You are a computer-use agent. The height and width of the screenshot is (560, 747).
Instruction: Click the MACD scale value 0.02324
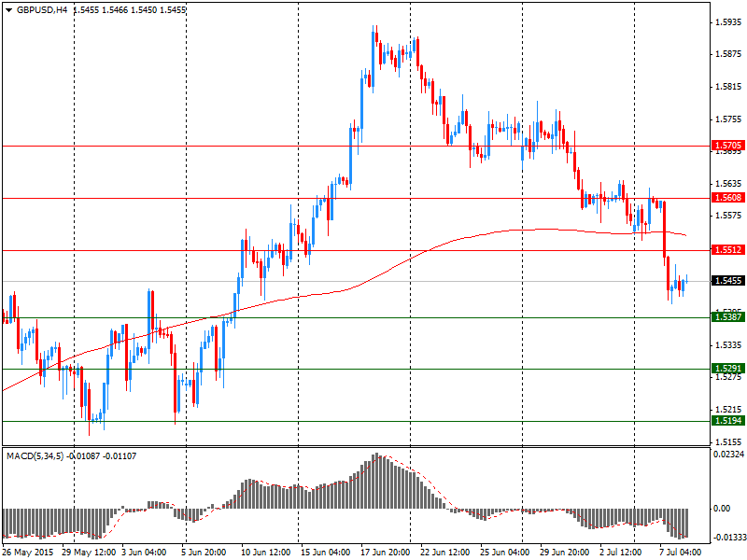coord(728,455)
